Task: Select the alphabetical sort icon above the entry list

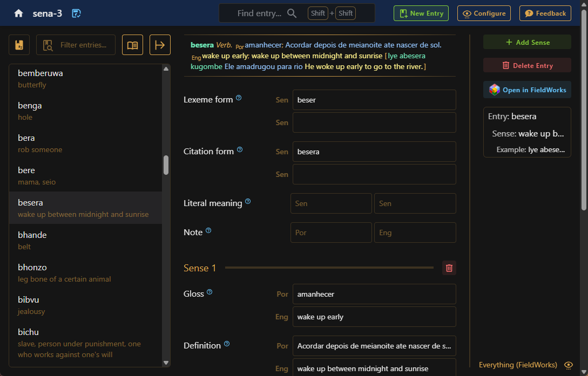Action: coord(19,45)
